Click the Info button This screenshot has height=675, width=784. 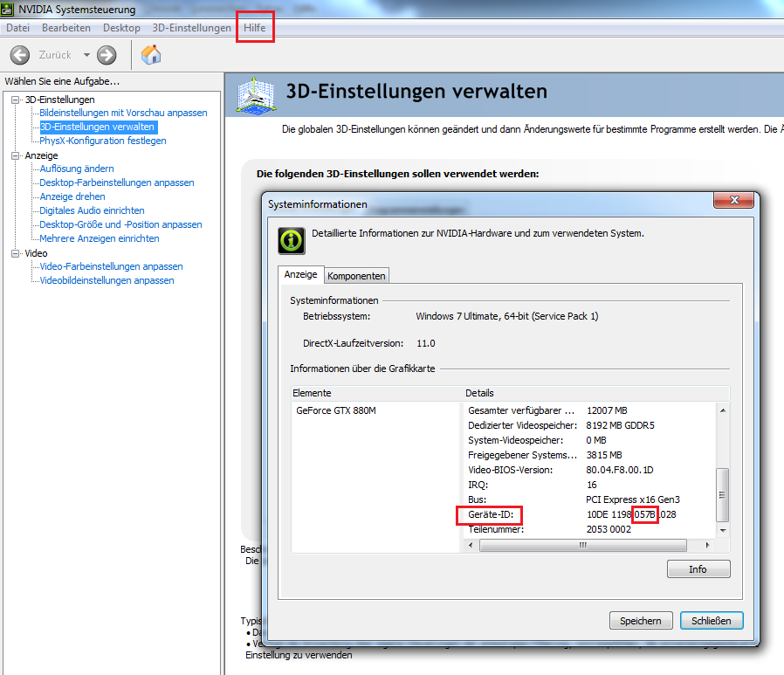(698, 569)
